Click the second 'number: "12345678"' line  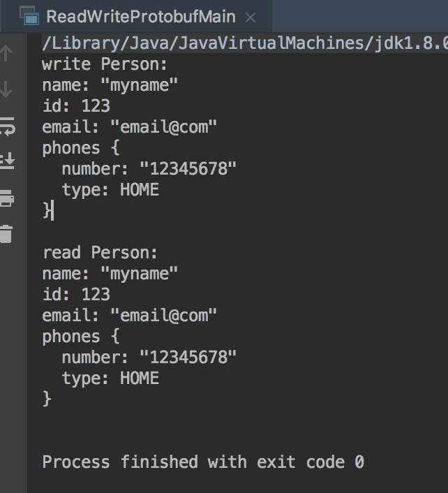pos(149,358)
